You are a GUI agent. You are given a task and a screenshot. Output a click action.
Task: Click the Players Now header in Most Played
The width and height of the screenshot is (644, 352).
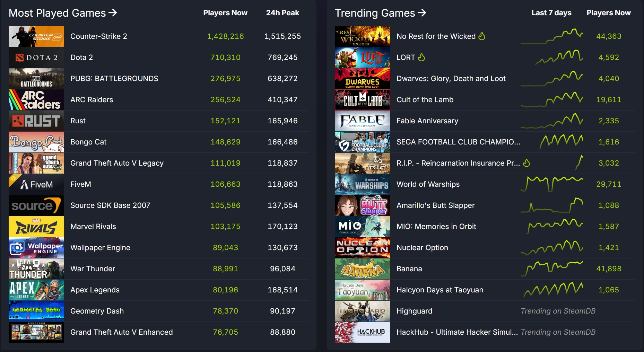(225, 13)
